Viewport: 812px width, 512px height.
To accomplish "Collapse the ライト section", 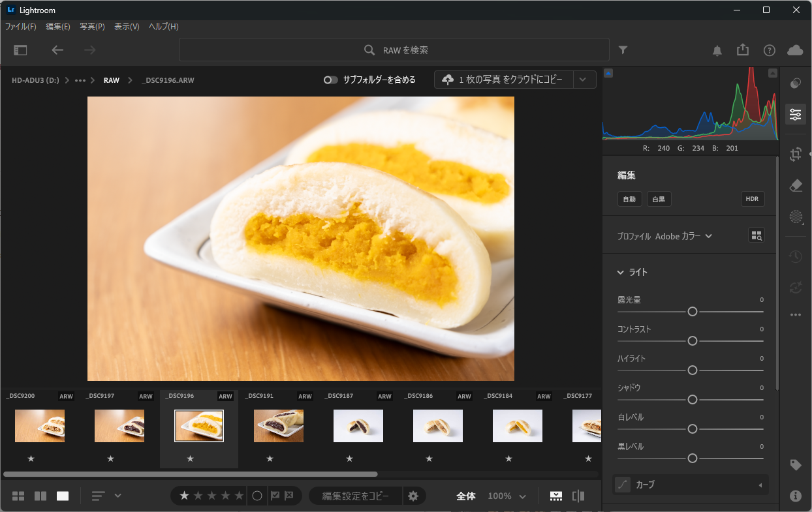I will point(621,272).
